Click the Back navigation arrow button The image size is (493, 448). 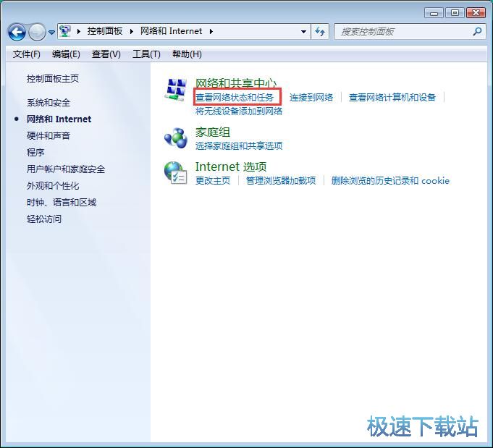[17, 32]
